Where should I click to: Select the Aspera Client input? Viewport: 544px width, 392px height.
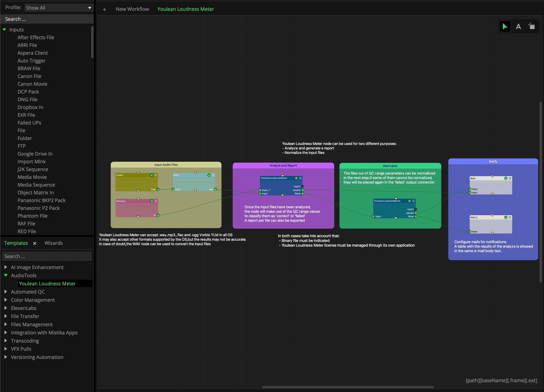(33, 53)
